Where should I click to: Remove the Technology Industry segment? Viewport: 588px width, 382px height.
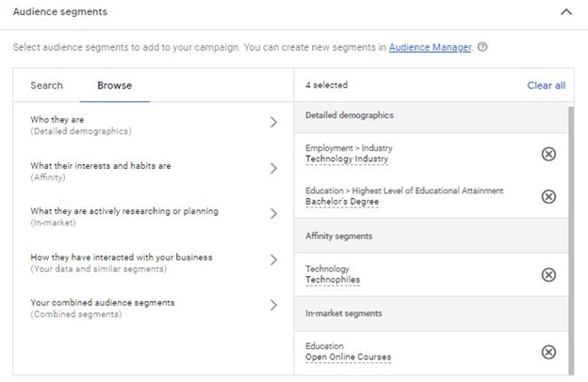pyautogui.click(x=548, y=154)
